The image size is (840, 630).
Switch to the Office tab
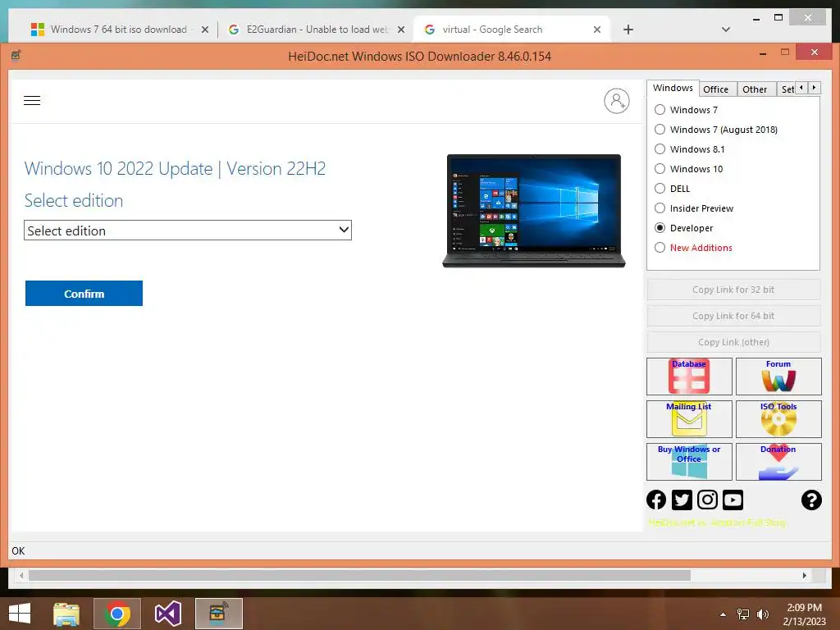715,89
